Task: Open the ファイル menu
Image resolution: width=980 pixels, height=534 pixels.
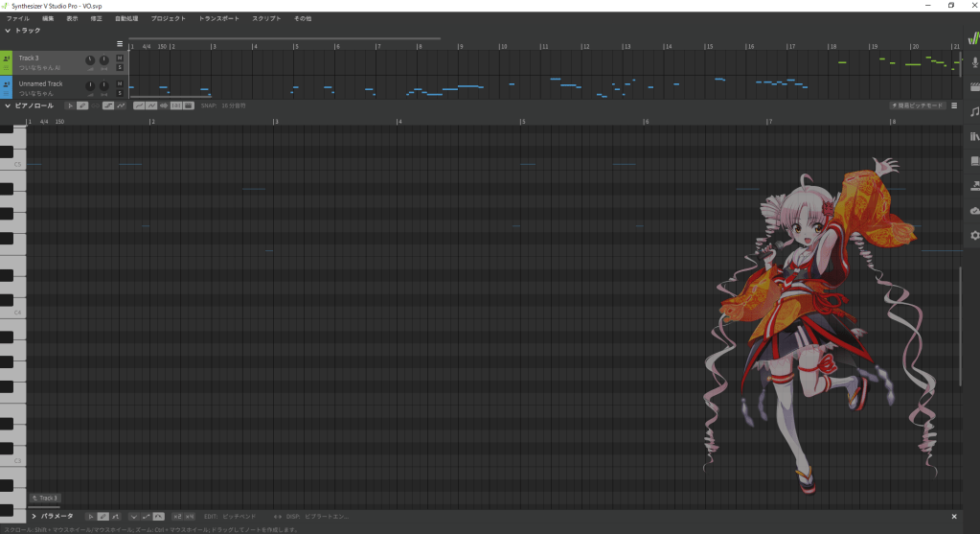Action: pos(18,18)
